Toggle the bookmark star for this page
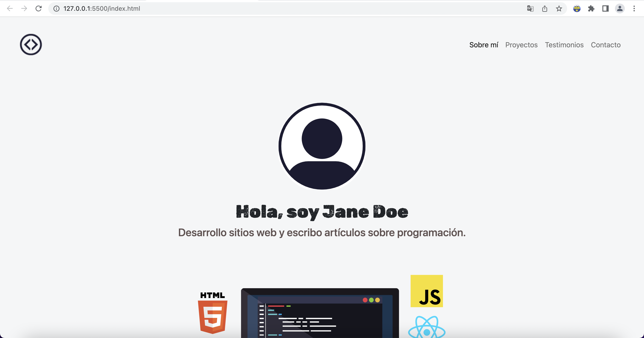This screenshot has width=644, height=338. [x=559, y=8]
